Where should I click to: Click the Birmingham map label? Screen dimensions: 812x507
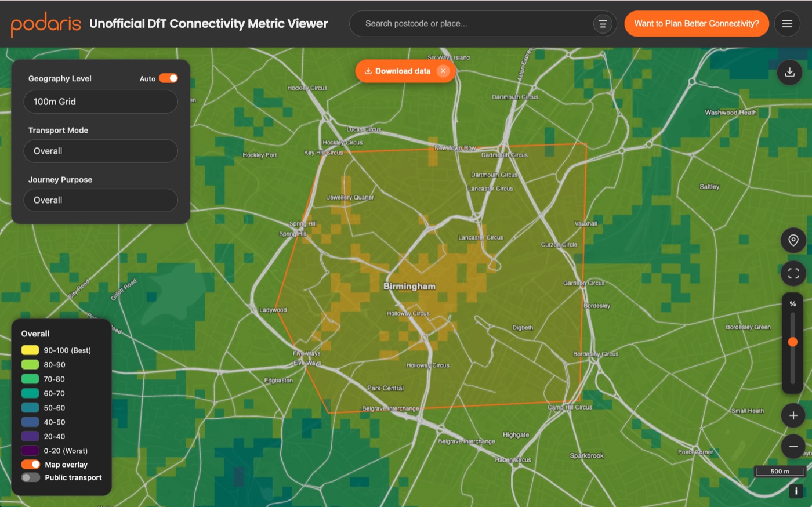[409, 286]
